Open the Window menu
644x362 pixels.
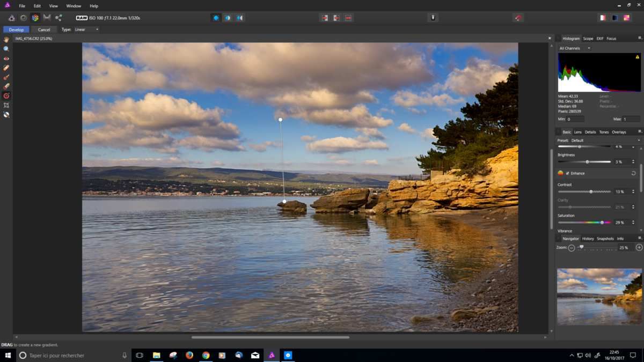[74, 6]
